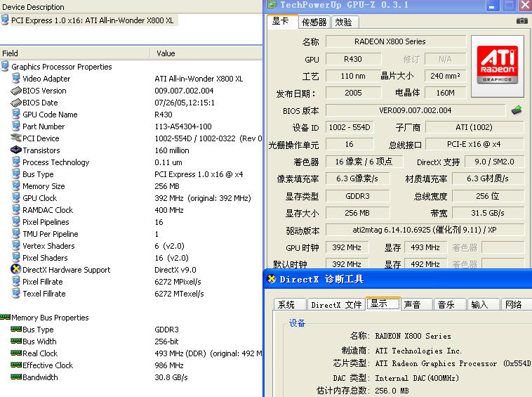Click the BIOS Version chip icon

tap(16, 91)
